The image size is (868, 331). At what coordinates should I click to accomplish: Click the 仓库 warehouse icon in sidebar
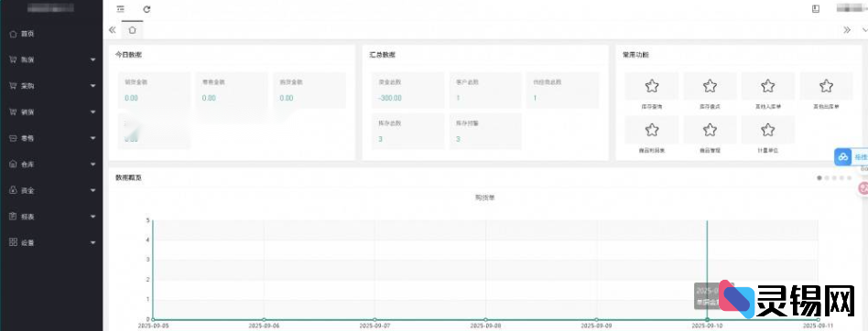(13, 164)
